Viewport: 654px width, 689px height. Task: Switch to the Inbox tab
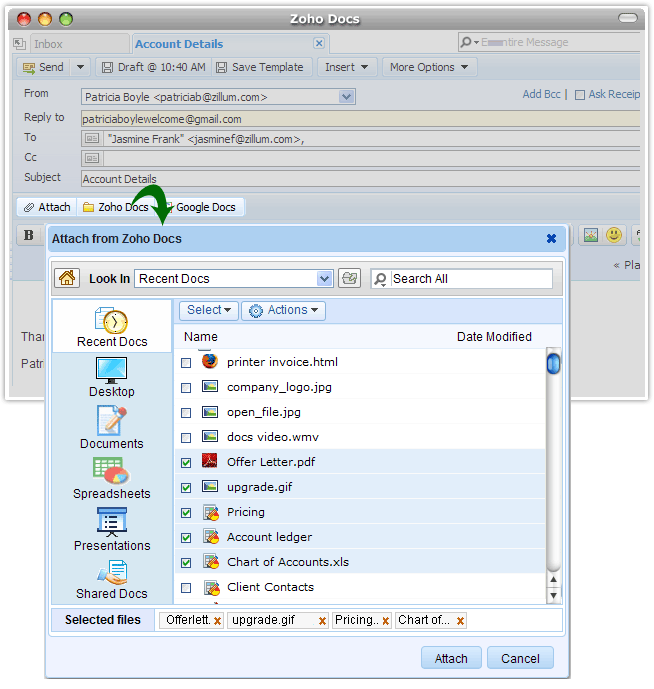[47, 44]
